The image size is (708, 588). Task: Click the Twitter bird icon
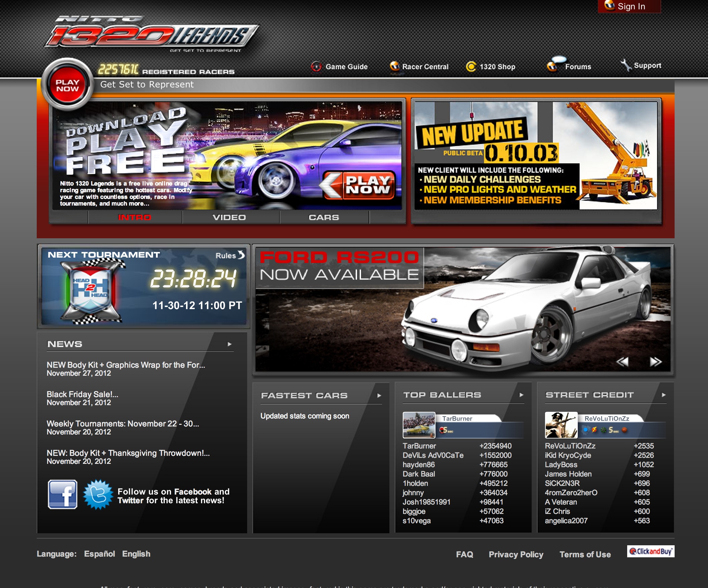click(x=98, y=494)
